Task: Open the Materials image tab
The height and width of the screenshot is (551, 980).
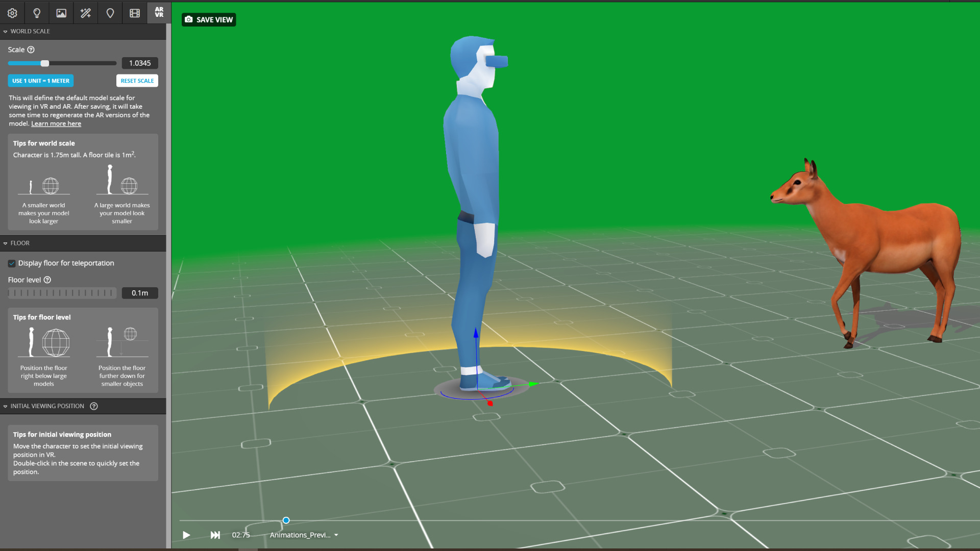Action: coord(61,13)
